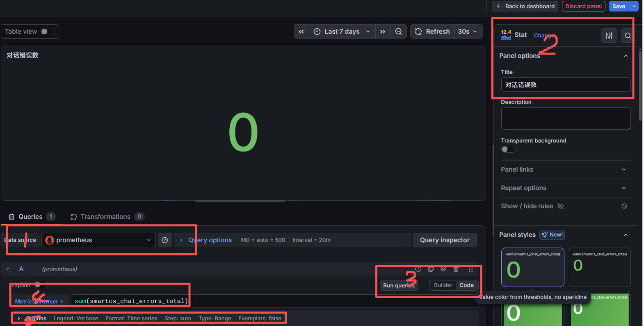This screenshot has width=644, height=326.
Task: Click the Title input field
Action: click(x=566, y=85)
